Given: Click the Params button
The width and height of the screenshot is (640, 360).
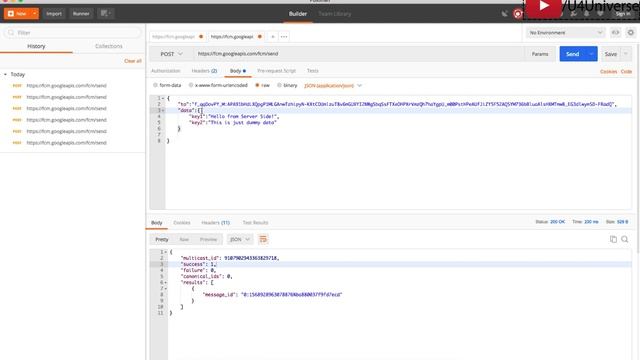Looking at the screenshot, I should coord(540,54).
